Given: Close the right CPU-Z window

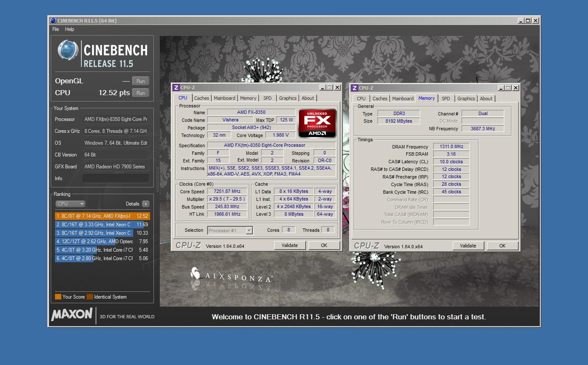Looking at the screenshot, I should click(515, 88).
